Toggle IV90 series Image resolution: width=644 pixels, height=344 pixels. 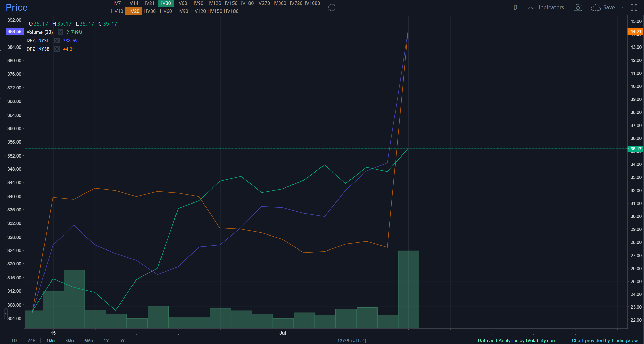click(x=198, y=3)
